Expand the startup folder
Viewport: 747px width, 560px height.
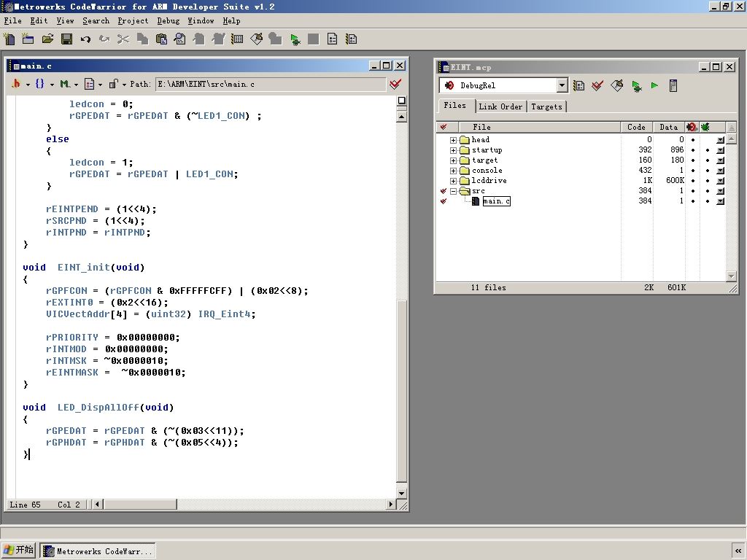point(454,150)
